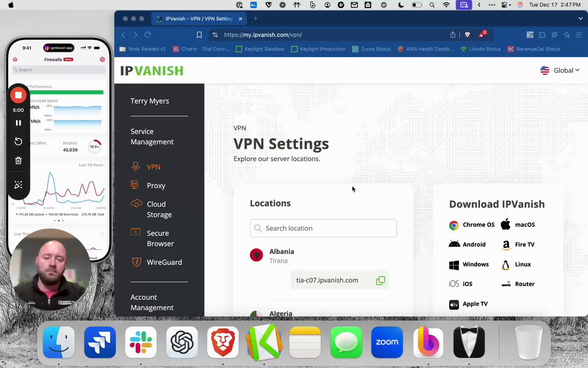The image size is (588, 368).
Task: Expand the Global region dropdown
Action: coord(560,70)
